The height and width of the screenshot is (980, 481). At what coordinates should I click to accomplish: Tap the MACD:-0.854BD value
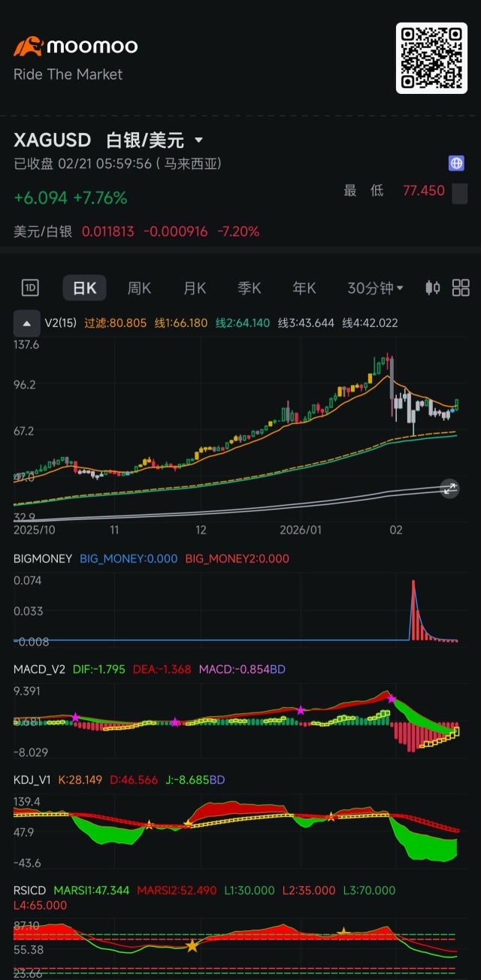click(242, 669)
